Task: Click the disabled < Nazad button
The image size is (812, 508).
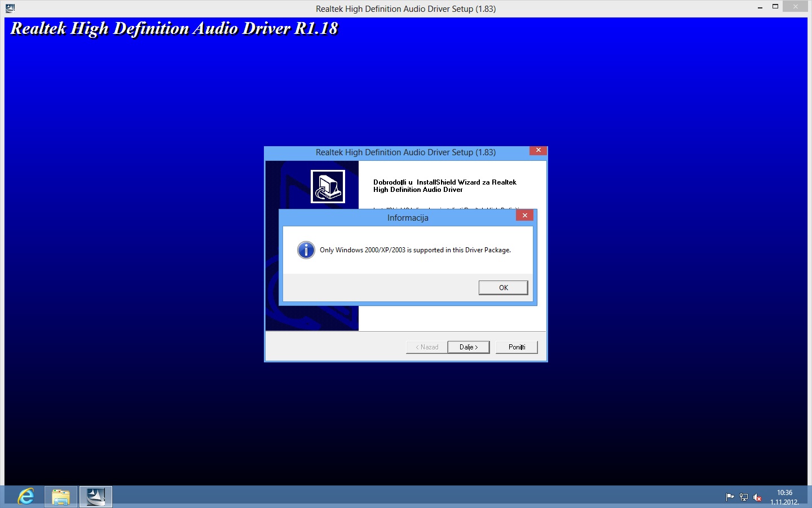Action: coord(427,347)
